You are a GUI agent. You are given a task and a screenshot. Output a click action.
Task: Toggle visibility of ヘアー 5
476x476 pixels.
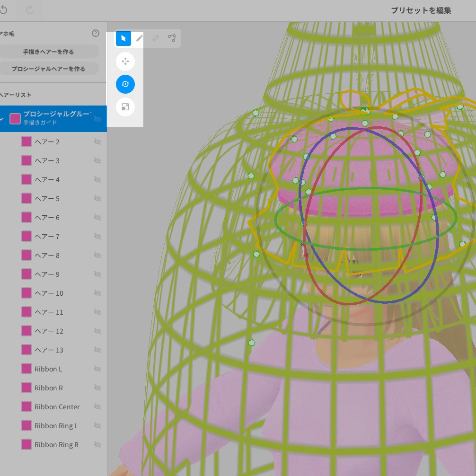(97, 198)
